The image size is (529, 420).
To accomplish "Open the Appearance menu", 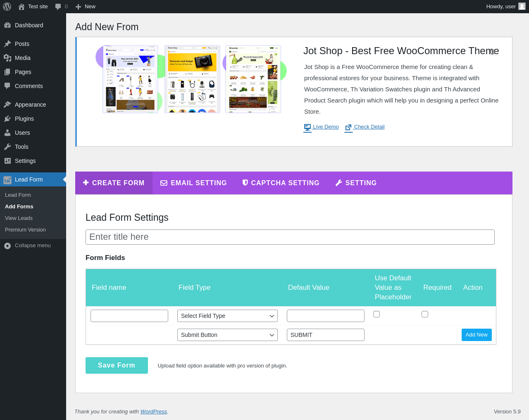I will (33, 105).
